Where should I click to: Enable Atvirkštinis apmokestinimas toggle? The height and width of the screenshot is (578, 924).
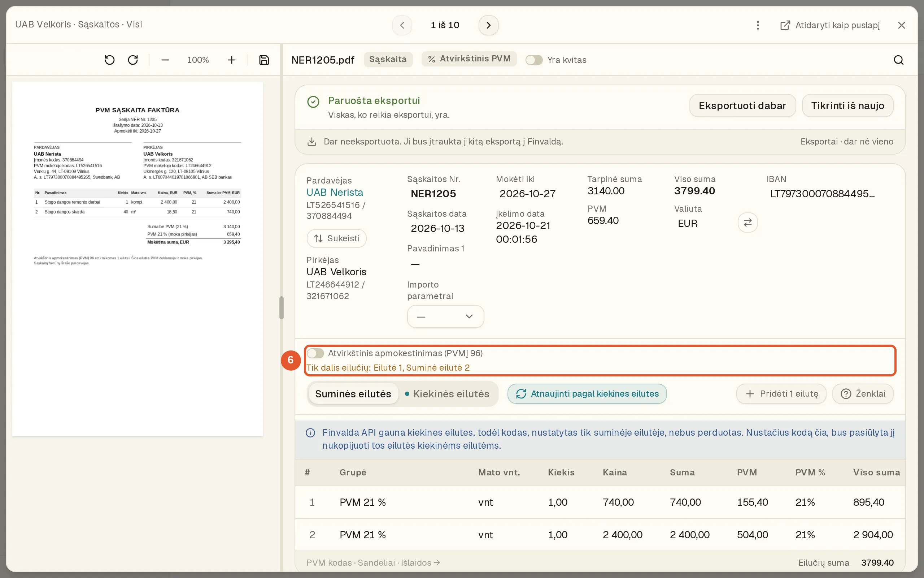(x=315, y=353)
